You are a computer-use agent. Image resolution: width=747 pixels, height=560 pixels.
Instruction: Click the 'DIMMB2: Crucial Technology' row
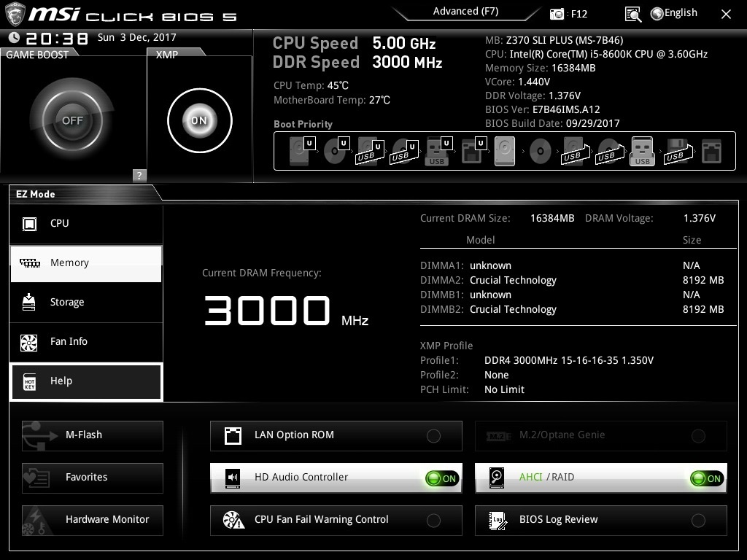pos(572,309)
